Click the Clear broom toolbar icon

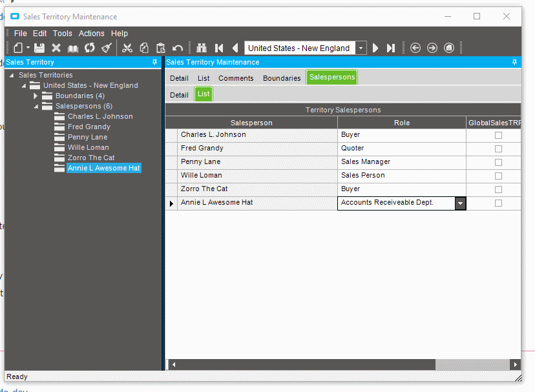tap(107, 48)
